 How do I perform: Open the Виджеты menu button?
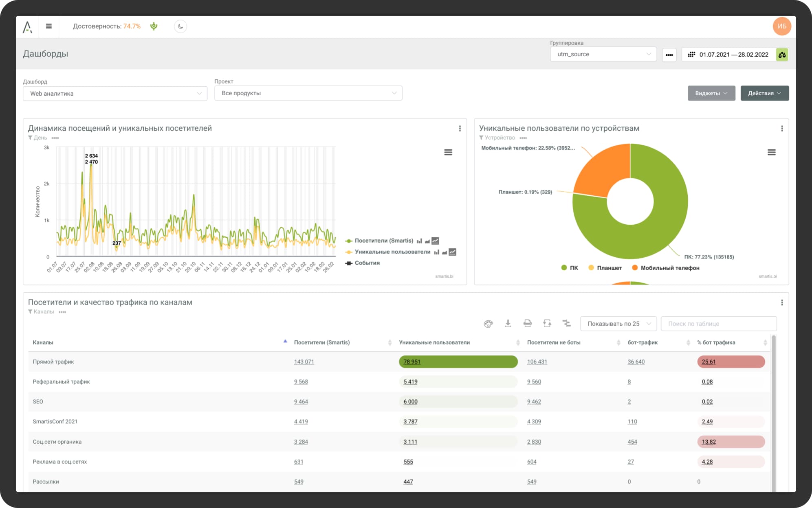pos(711,93)
